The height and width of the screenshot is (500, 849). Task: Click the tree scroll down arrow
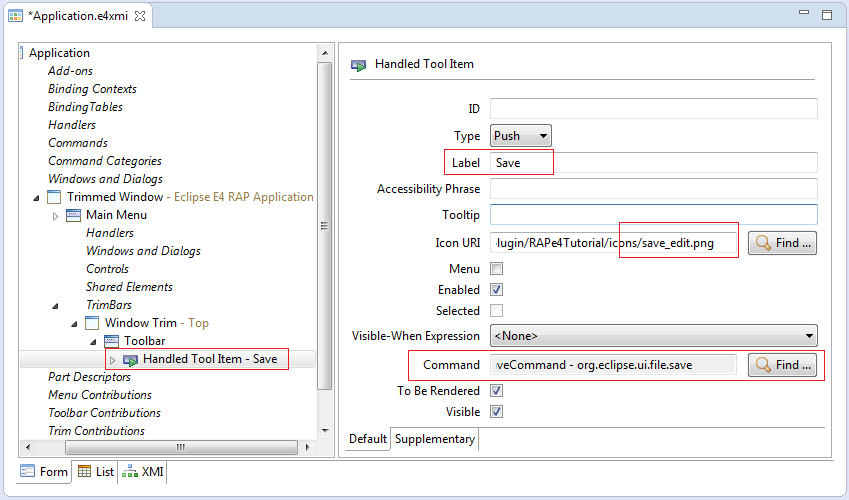point(325,431)
